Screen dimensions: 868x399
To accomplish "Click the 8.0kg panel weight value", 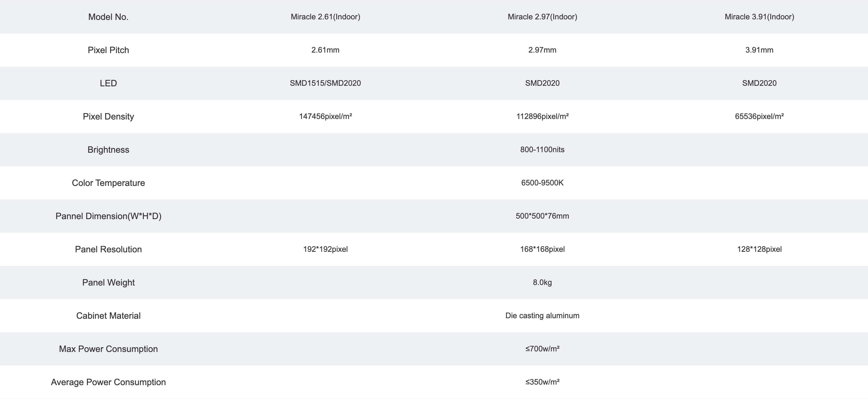I will point(542,283).
